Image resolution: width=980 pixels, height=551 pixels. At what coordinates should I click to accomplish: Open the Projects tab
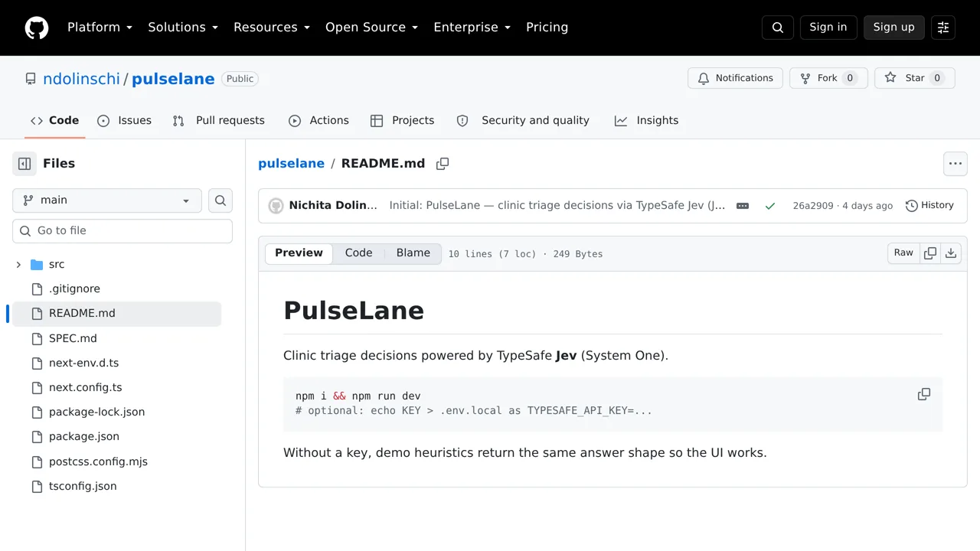[x=402, y=121]
